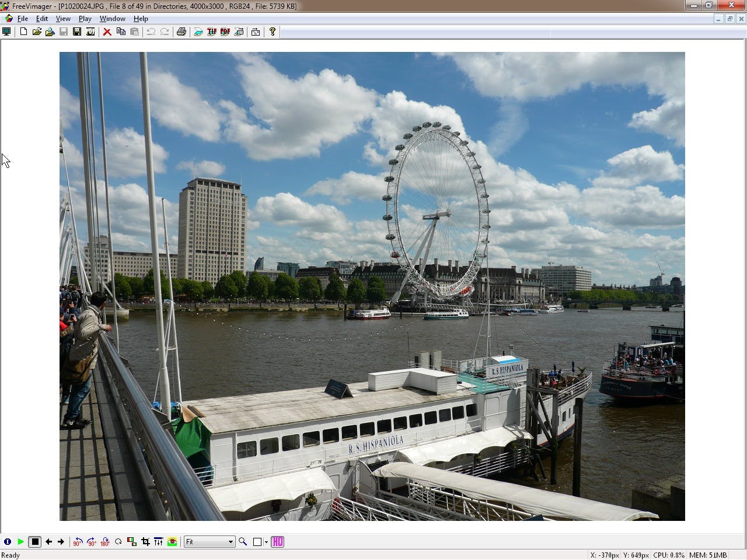Open the Window menu
Screen dimensions: 747x560
tap(112, 18)
